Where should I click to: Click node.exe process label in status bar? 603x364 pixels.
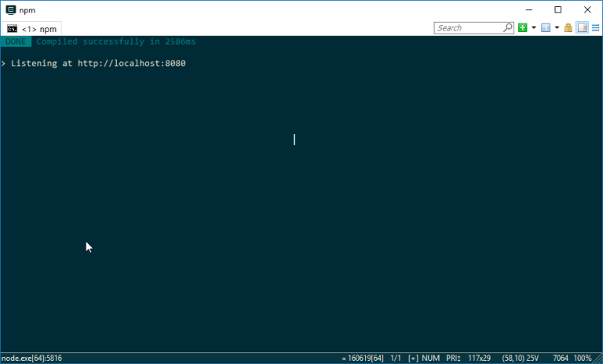(31, 358)
